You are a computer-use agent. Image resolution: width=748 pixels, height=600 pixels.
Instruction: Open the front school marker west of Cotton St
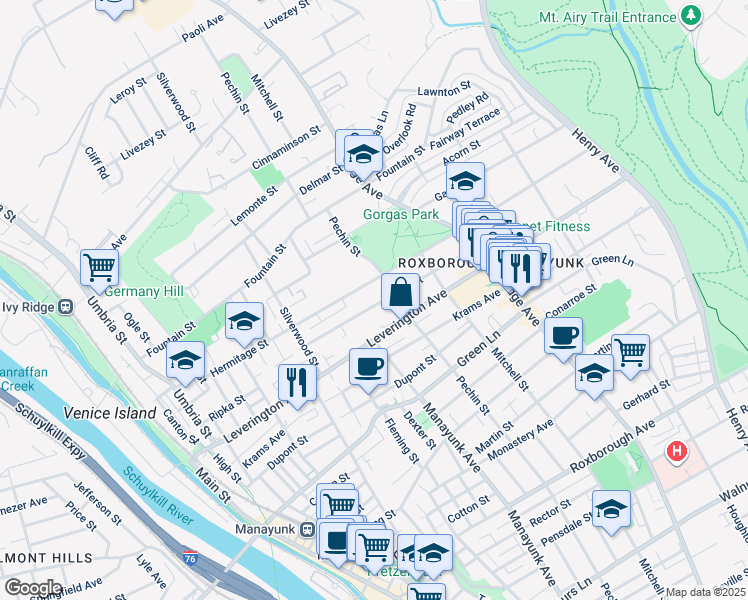coord(434,555)
